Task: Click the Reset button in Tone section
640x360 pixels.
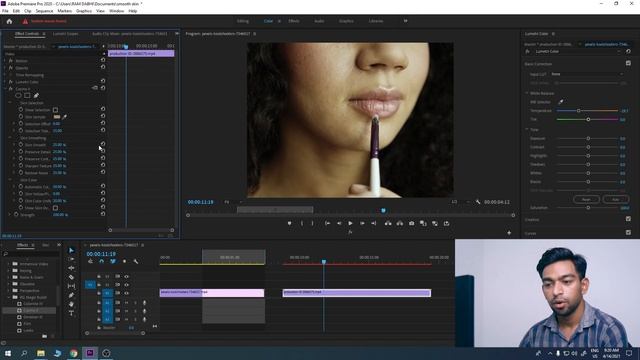Action: point(586,199)
